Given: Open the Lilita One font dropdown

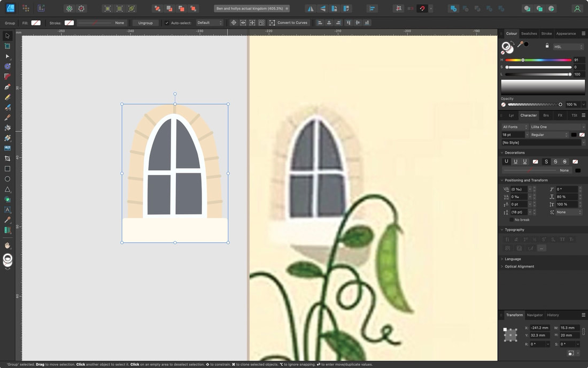Looking at the screenshot, I should point(557,127).
